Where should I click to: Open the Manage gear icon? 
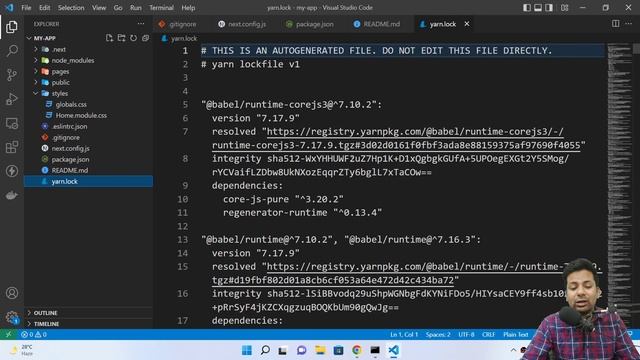click(12, 317)
